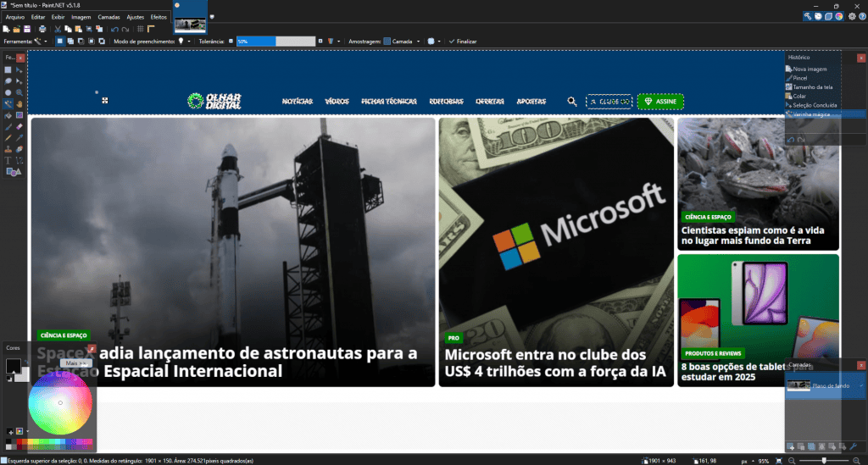Open the Editar menu
The image size is (868, 465).
(x=37, y=17)
